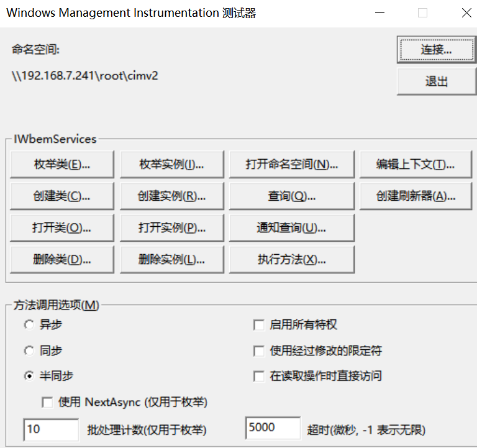Click the batch count field showing 10
477x448 pixels.
point(51,430)
